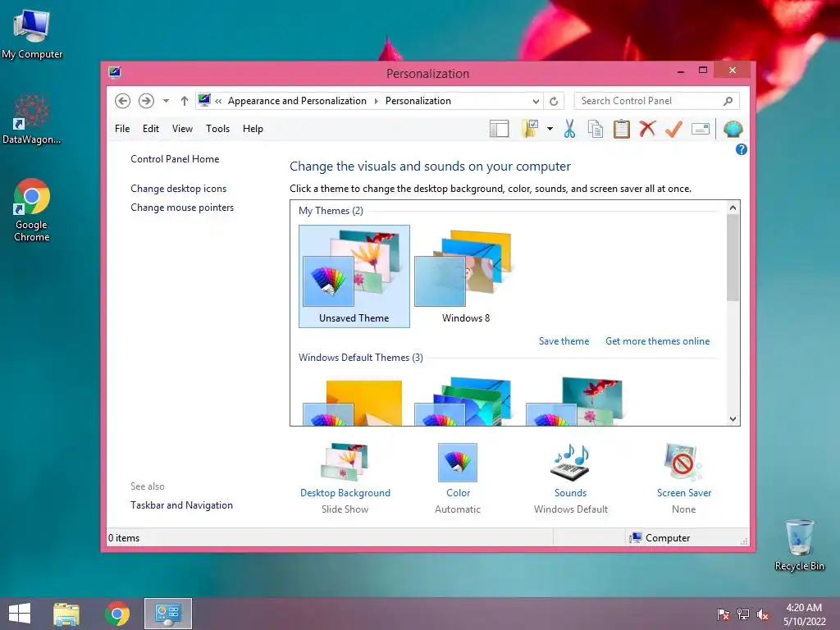Click the Personalization window title icon
840x630 pixels.
tap(115, 72)
